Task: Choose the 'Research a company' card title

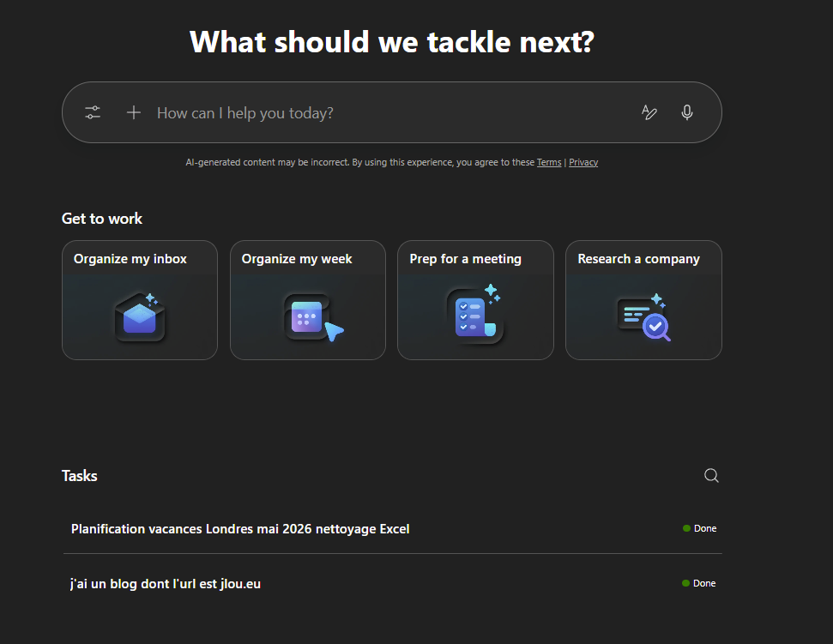Action: (639, 259)
